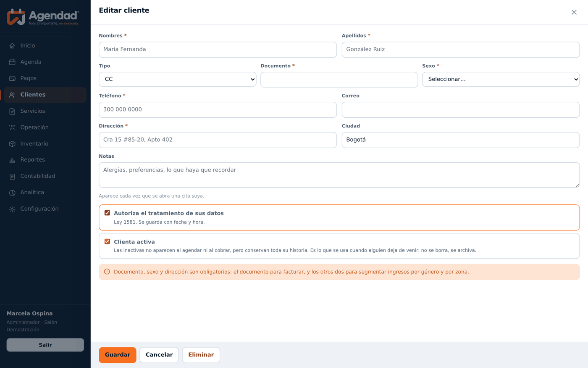This screenshot has width=588, height=368.
Task: Open the Contabilidad menu item
Action: pos(45,176)
